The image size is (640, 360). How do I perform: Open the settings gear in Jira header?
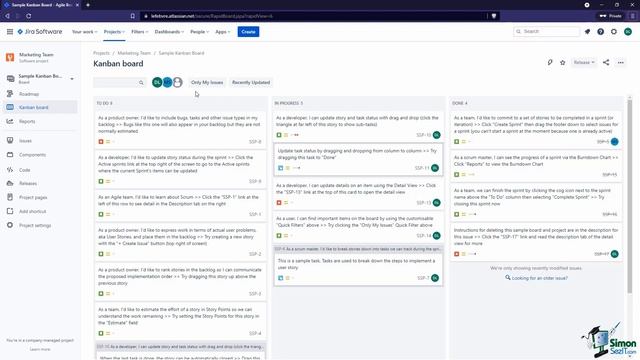[614, 31]
